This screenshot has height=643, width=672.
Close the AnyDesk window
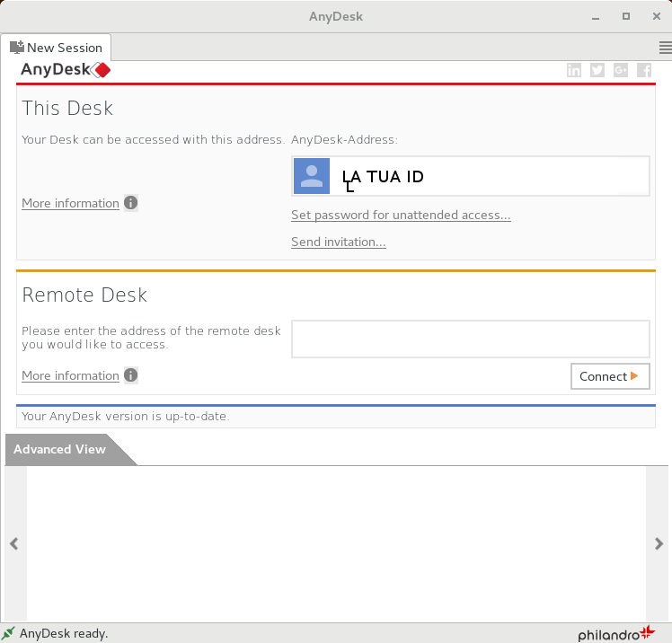pyautogui.click(x=657, y=16)
